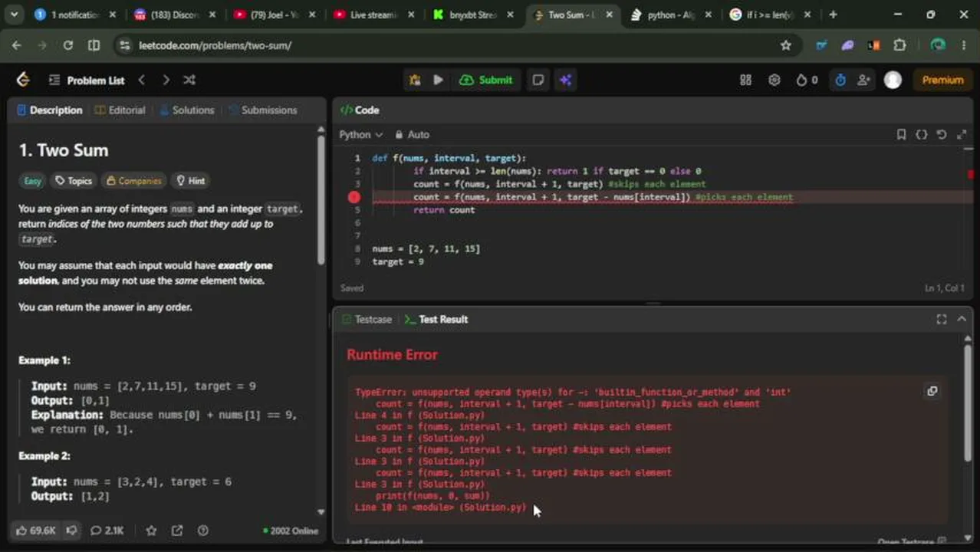Show the Companies tag
The image size is (980, 552).
[x=134, y=181]
